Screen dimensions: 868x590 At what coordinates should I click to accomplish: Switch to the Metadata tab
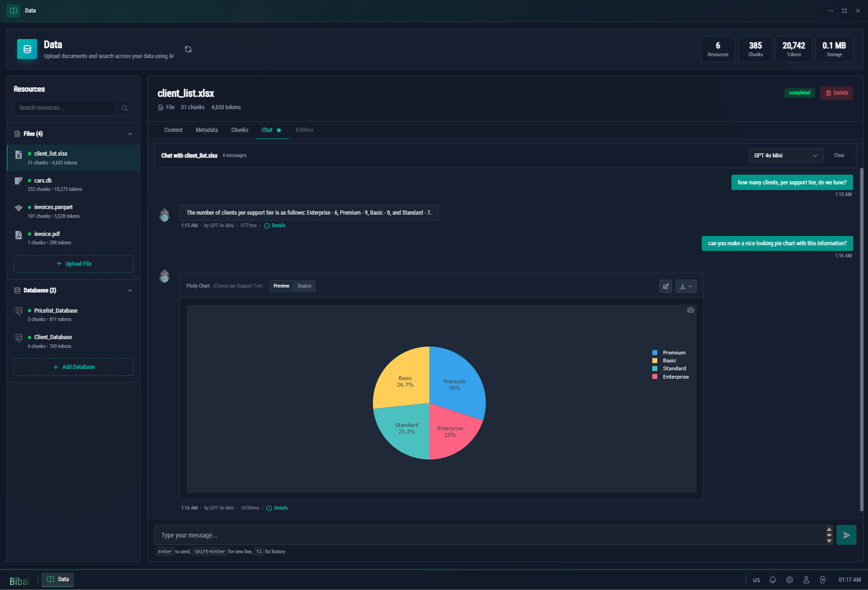(x=206, y=130)
